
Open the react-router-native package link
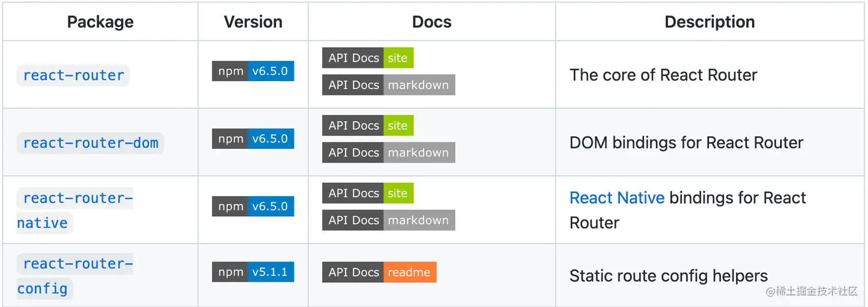click(75, 210)
